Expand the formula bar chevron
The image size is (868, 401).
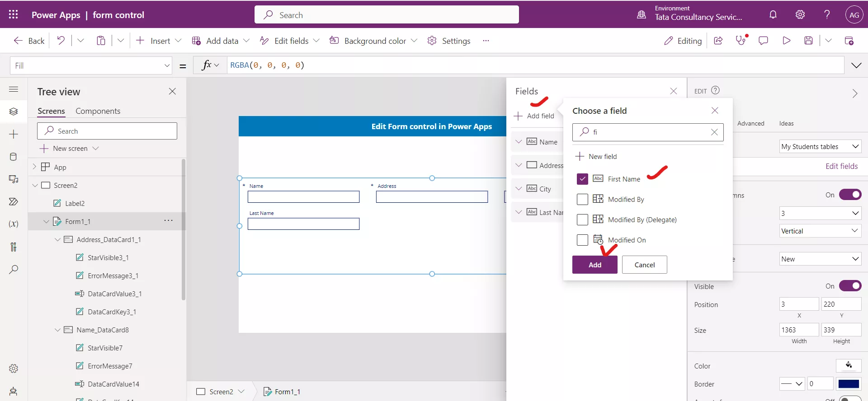click(856, 65)
